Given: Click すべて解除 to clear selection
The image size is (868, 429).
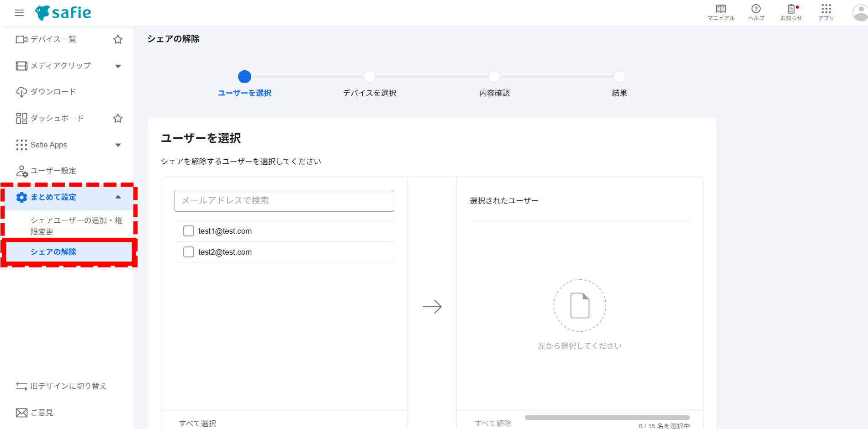Looking at the screenshot, I should pyautogui.click(x=493, y=424).
